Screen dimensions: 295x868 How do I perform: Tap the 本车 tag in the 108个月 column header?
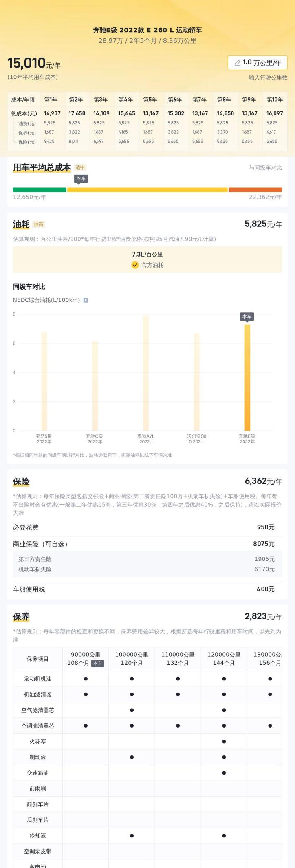coord(98,663)
